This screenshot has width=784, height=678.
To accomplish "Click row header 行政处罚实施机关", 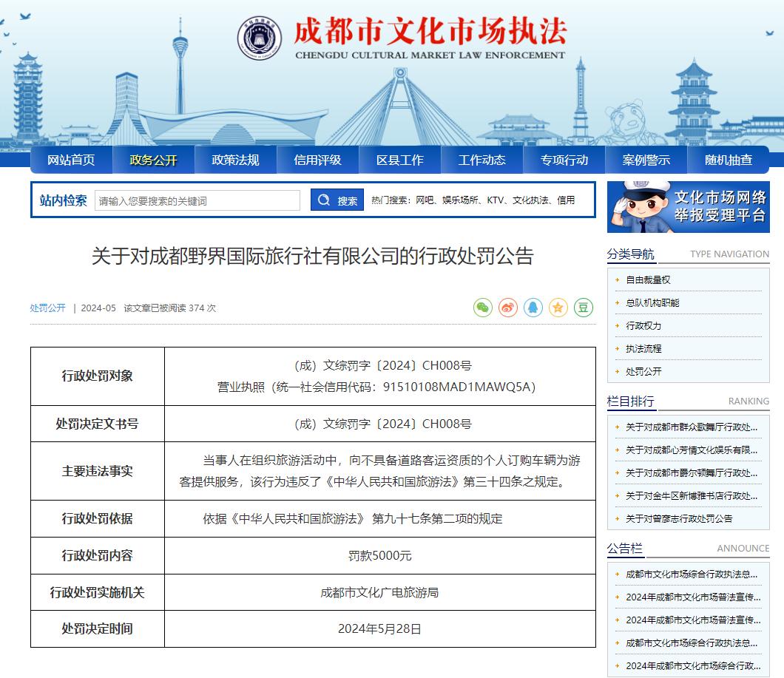I will tap(98, 592).
